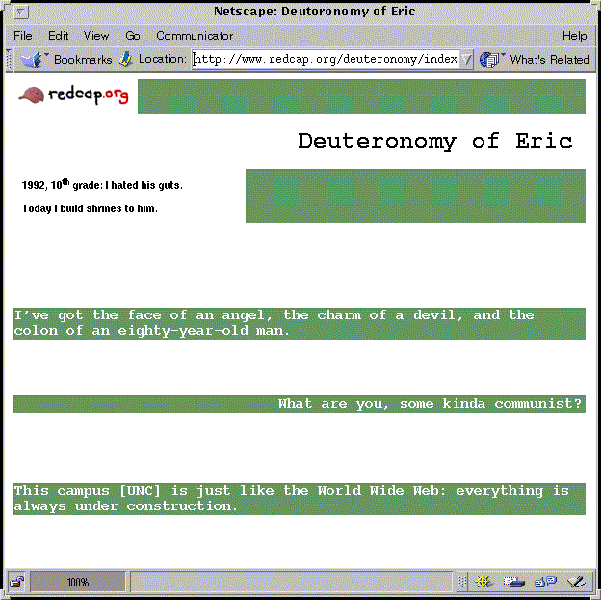Viewport: 601px width, 600px height.
Task: Click the 100% progress indicator
Action: 78,581
